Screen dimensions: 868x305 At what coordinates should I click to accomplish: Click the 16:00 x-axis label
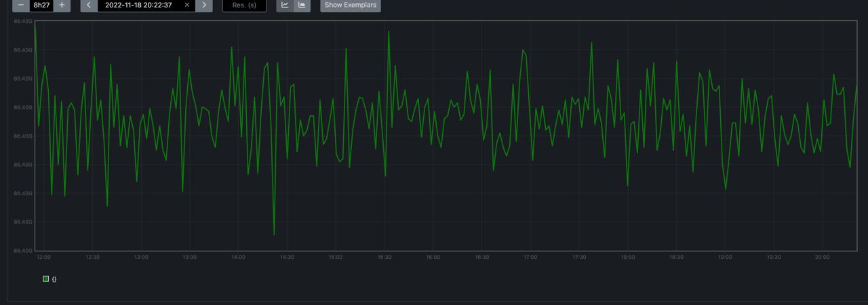coord(433,258)
